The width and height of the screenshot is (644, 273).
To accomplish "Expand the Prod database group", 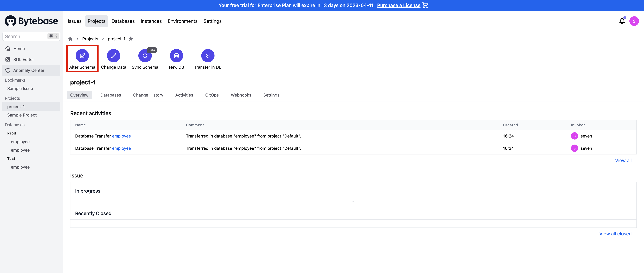I will click(12, 133).
